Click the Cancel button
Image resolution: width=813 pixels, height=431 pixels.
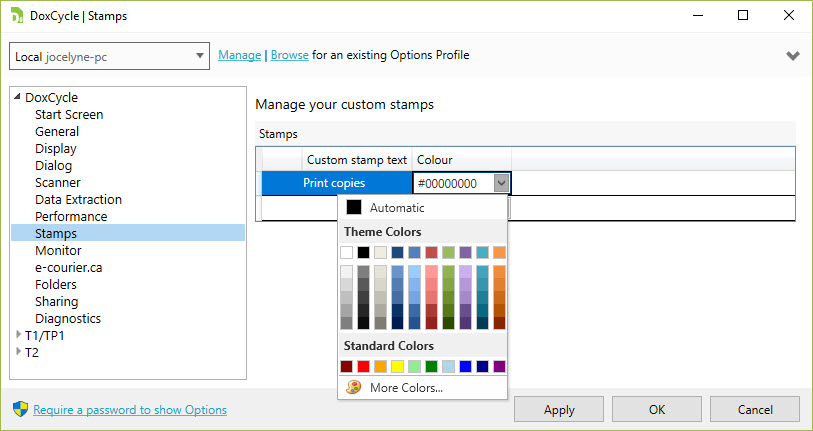click(755, 410)
